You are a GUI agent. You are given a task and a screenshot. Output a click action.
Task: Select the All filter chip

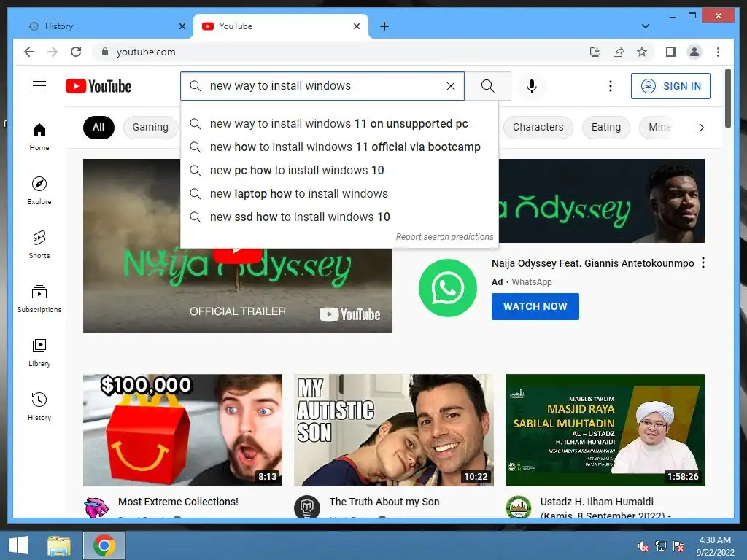[98, 127]
